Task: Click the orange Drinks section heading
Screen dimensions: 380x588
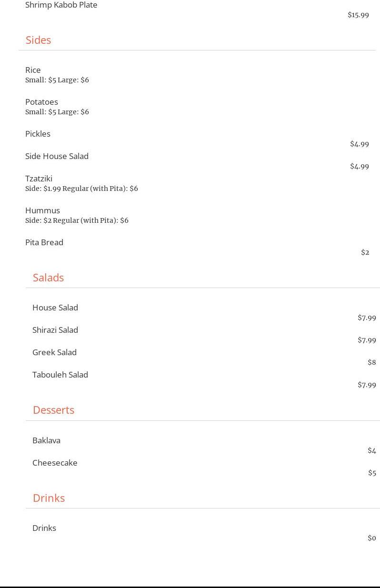Action: click(x=49, y=498)
